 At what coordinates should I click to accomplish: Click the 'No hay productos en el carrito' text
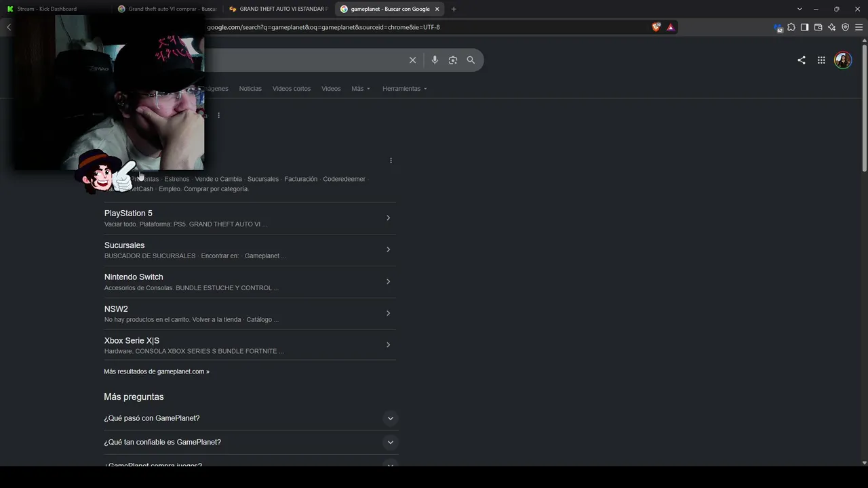149,320
